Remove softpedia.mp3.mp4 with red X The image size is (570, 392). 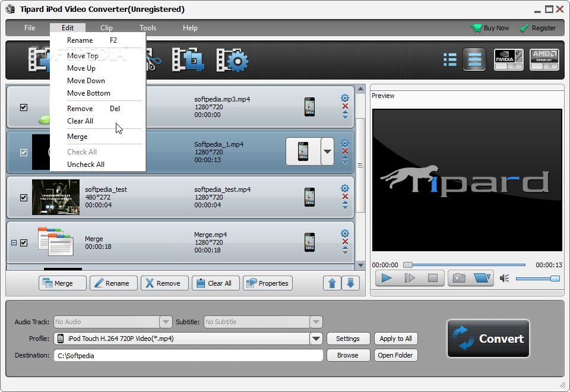pos(345,106)
